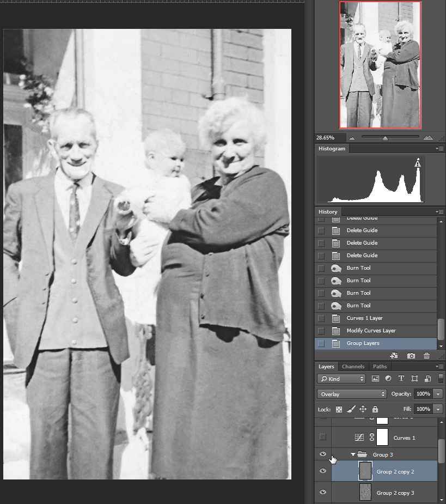Select the Histogram panel tab
Viewport: 446px width, 504px height.
coord(332,149)
